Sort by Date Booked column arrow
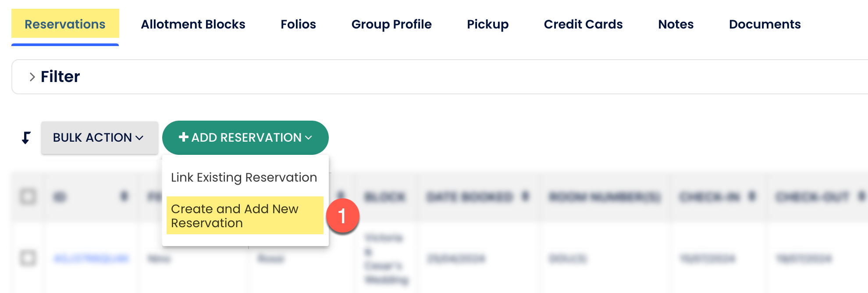Image resolution: width=868 pixels, height=293 pixels. 525,197
